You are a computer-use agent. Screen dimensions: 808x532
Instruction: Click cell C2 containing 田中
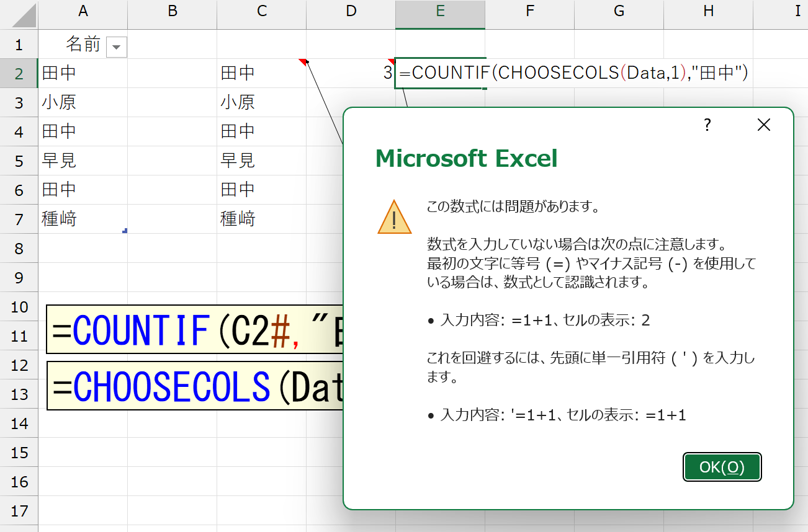261,73
